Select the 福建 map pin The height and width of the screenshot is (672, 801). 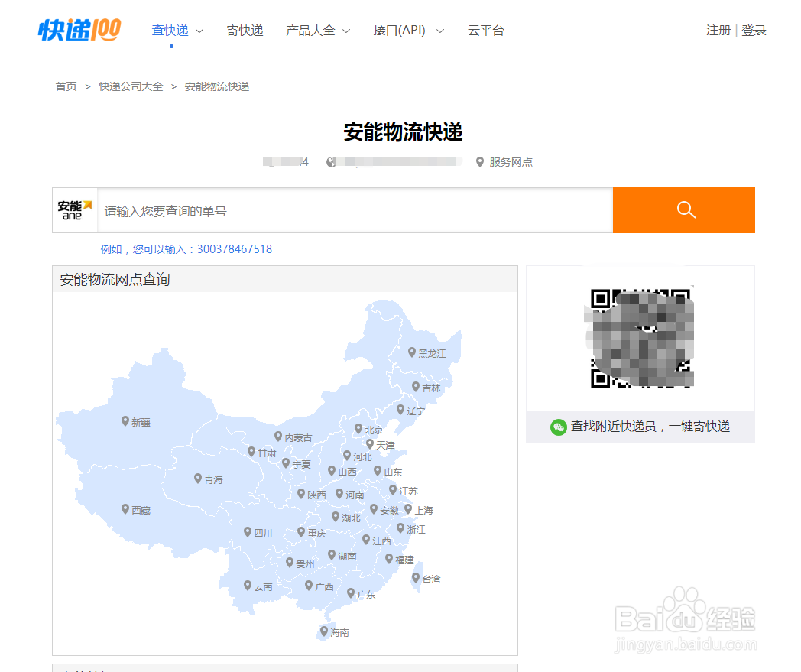click(389, 559)
